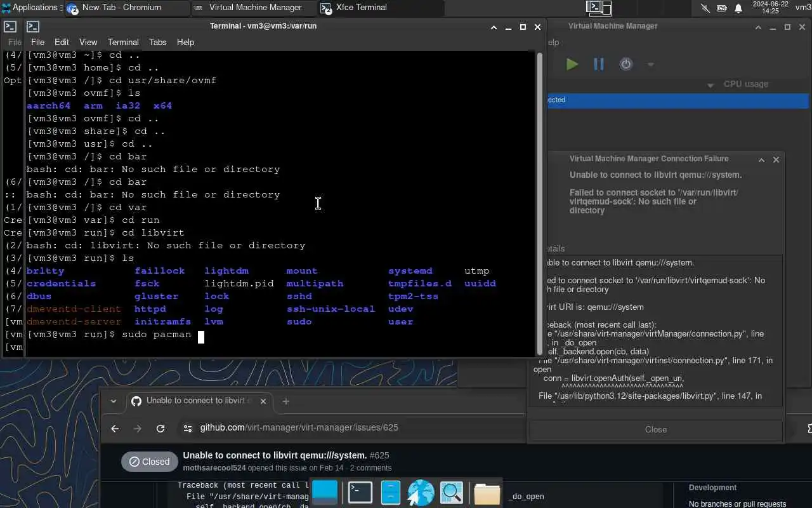Click 'x64' directory name in terminal output

(162, 106)
